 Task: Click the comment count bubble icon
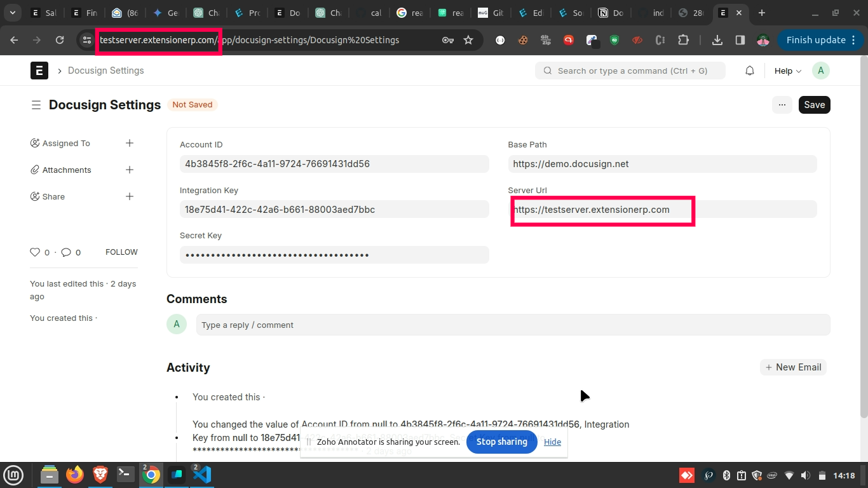(x=66, y=252)
